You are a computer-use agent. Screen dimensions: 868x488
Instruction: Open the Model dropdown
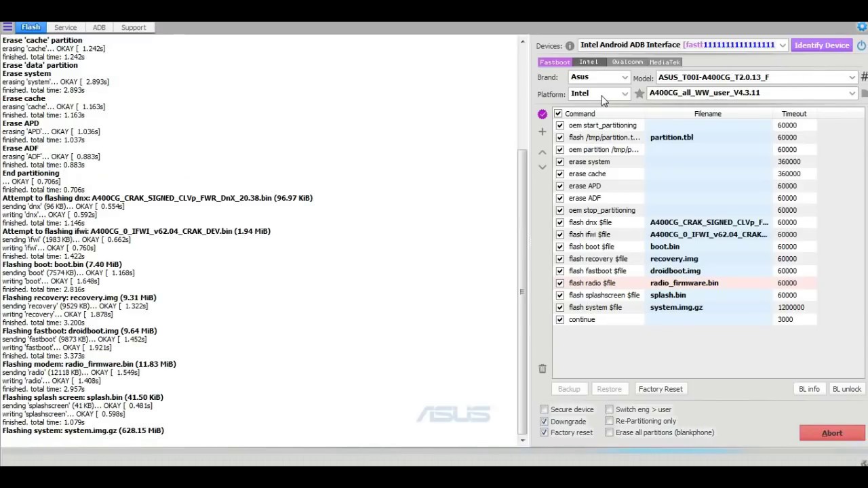[757, 77]
